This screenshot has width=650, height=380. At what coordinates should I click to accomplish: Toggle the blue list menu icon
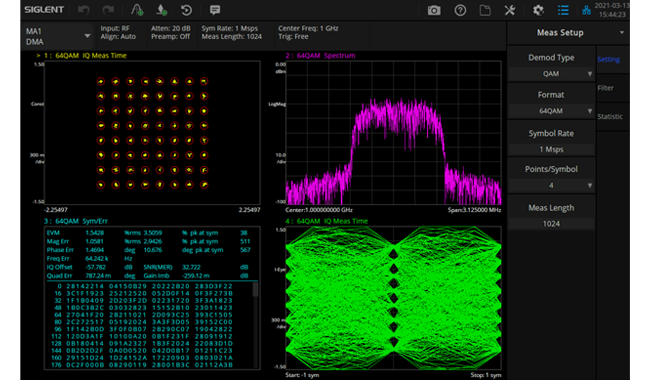563,10
